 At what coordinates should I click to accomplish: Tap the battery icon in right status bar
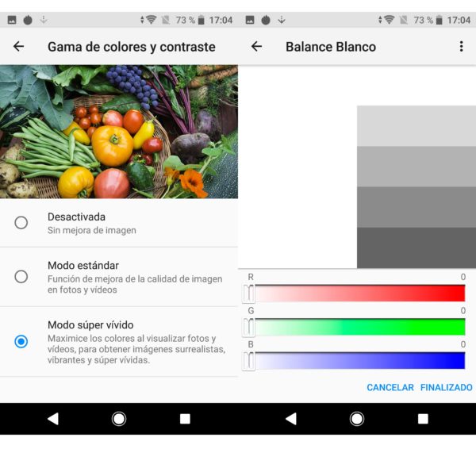439,20
